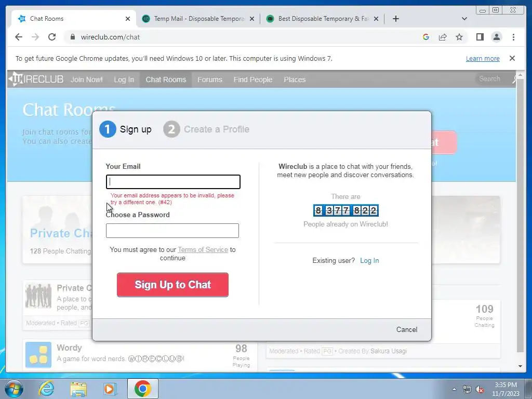Viewport: 532px width, 399px height.
Task: Select step 1 Sign up
Action: coord(125,129)
